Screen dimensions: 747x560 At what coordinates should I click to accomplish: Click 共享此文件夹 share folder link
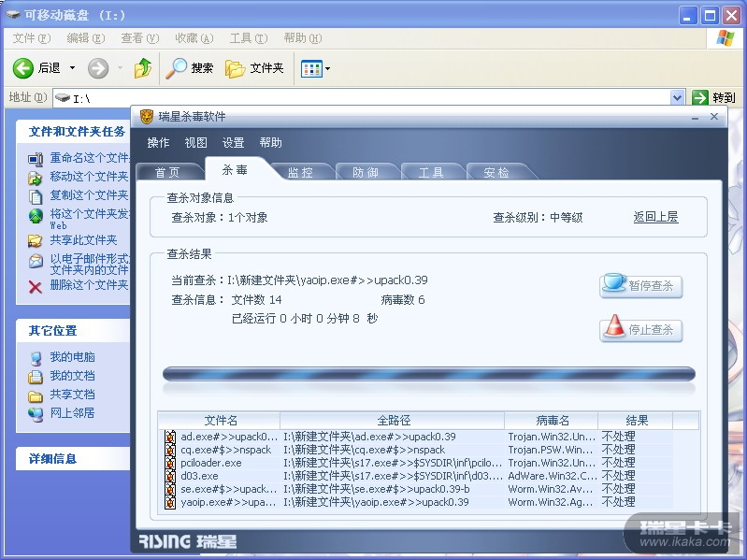tap(84, 240)
